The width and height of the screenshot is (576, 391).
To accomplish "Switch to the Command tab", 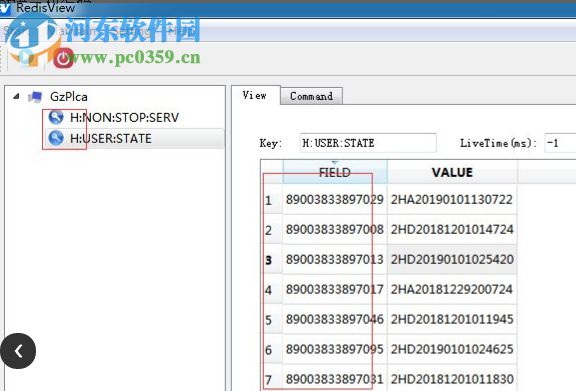I will click(312, 96).
